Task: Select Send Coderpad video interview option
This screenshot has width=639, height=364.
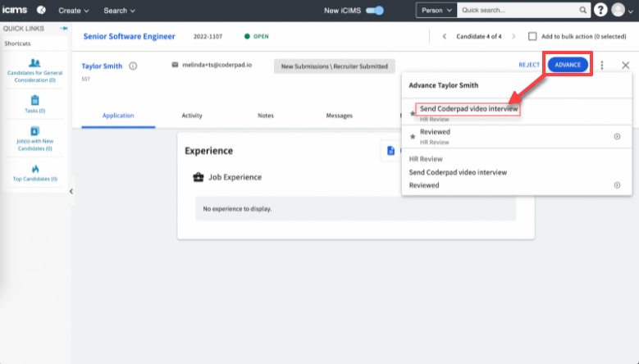Action: click(x=468, y=109)
